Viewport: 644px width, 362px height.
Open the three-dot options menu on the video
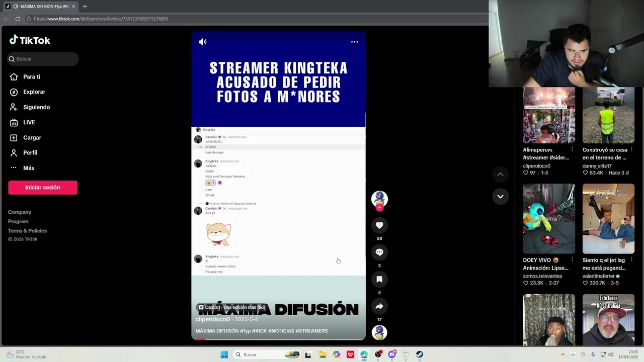[354, 42]
